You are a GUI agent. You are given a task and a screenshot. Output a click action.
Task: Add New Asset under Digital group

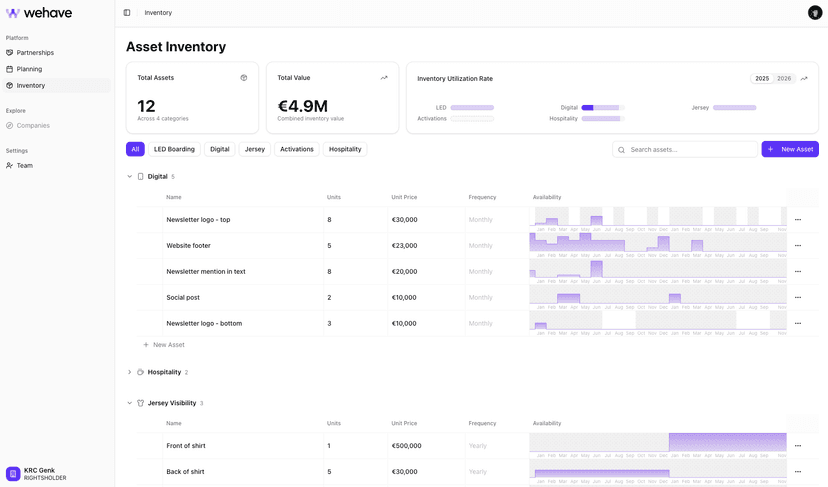click(x=164, y=345)
